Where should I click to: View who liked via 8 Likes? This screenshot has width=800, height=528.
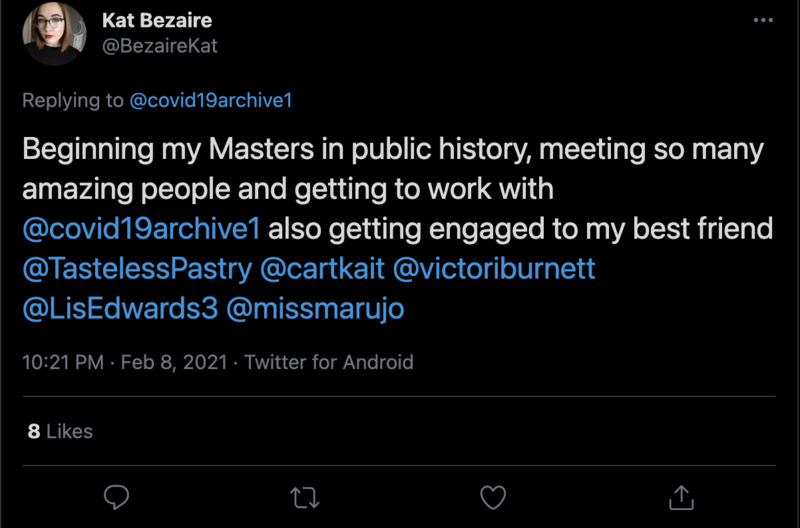(60, 431)
